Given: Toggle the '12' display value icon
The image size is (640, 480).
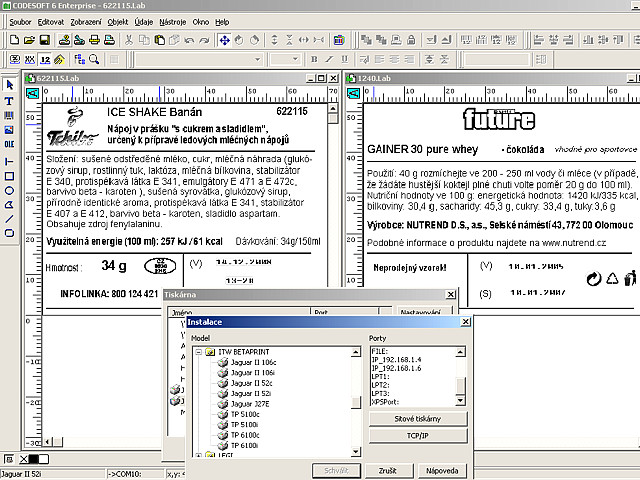Looking at the screenshot, I should 45,60.
